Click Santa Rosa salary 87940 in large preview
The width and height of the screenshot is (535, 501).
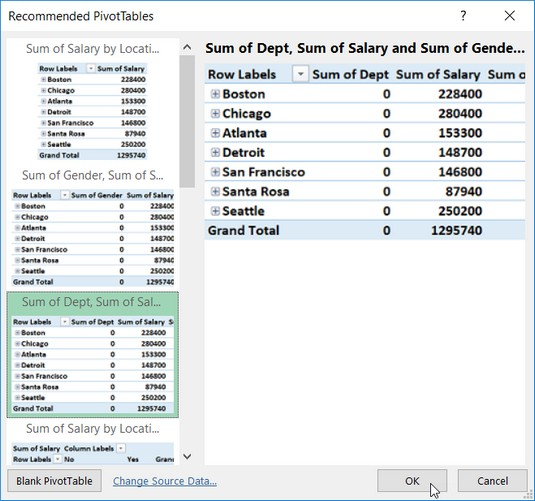[464, 191]
